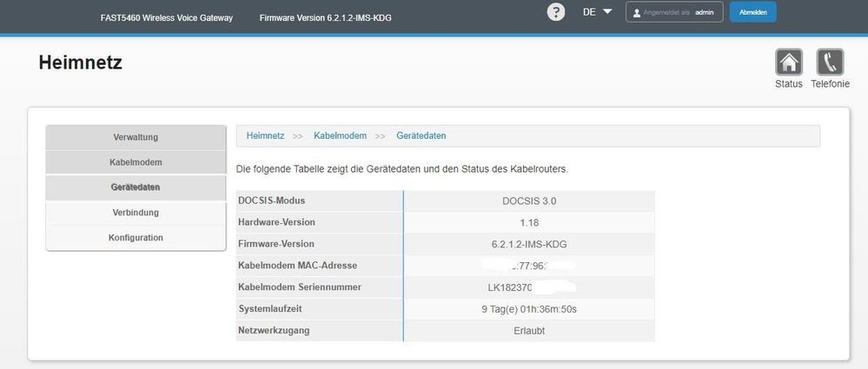Screen dimensions: 868x369
Task: Click the DOCSIS-Modus row label
Action: click(x=271, y=201)
